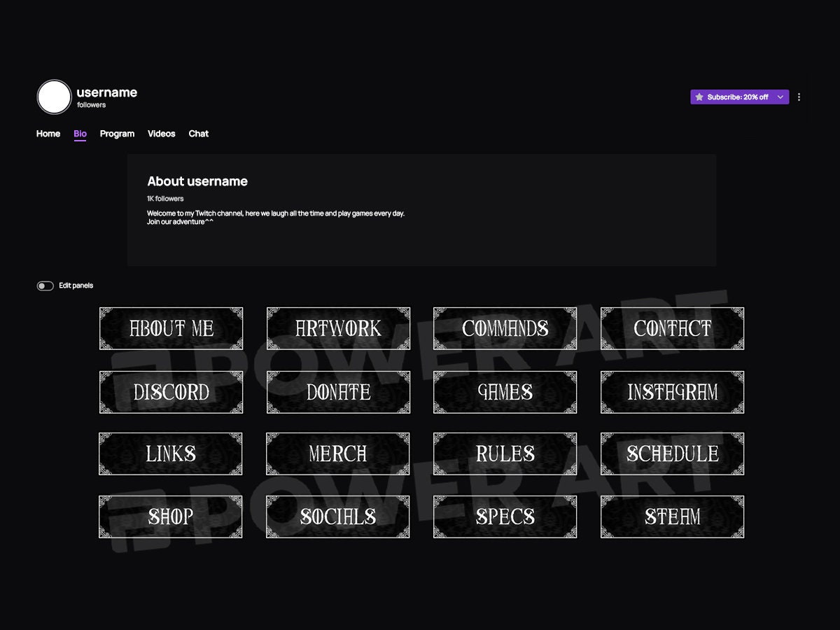Open the STEAM panel
The height and width of the screenshot is (630, 840).
(672, 517)
